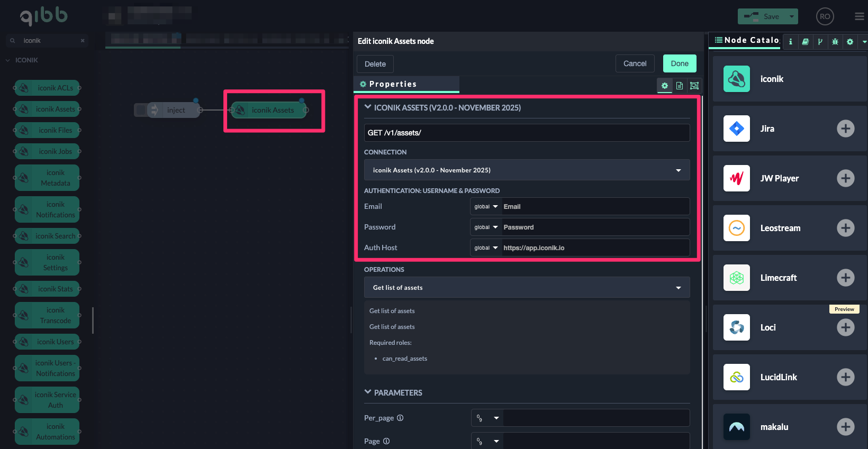Click the Email input field

[595, 207]
